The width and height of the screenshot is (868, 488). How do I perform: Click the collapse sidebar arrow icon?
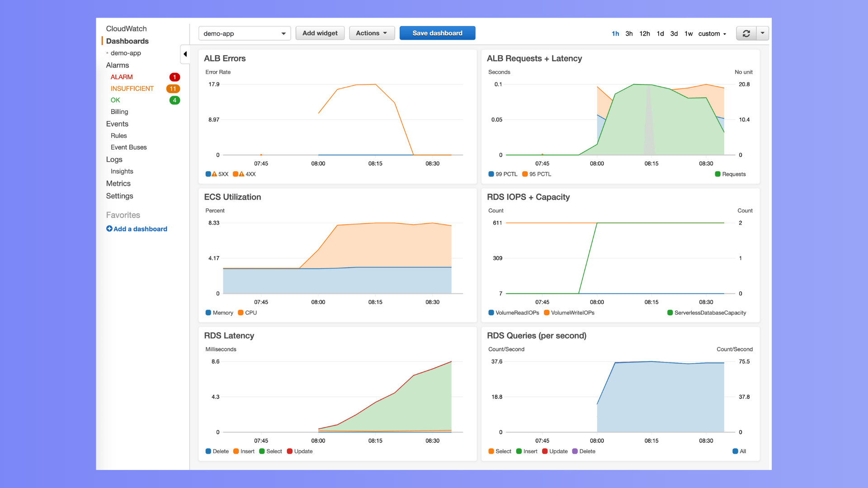pos(185,54)
